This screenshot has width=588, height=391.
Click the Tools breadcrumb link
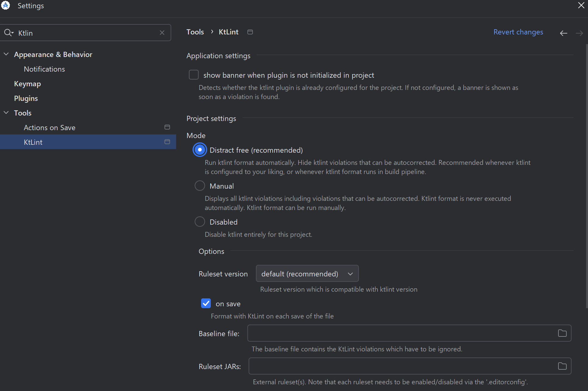click(x=195, y=32)
